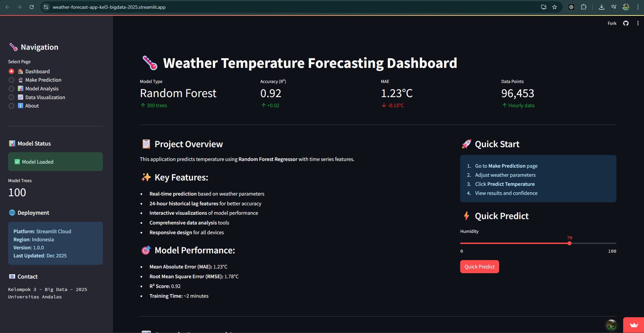Click the 0.92 accuracy metric value
Image resolution: width=644 pixels, height=333 pixels.
(271, 93)
